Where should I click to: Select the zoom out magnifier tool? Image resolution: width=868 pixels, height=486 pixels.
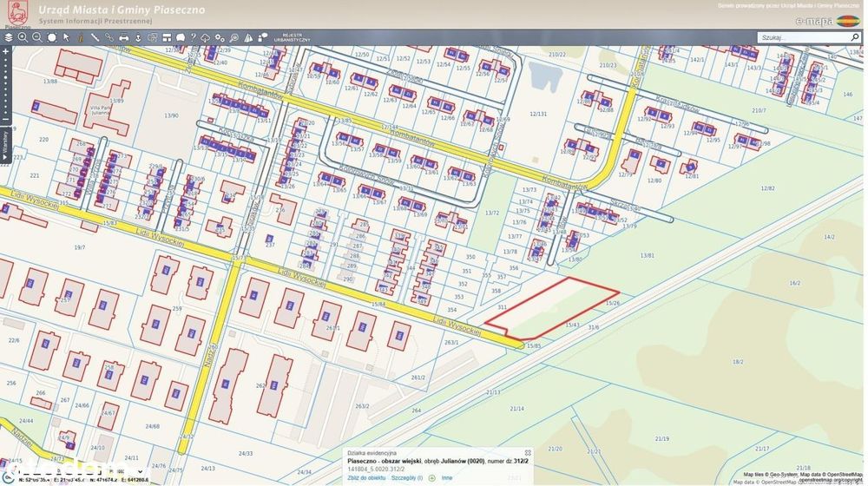(x=37, y=37)
